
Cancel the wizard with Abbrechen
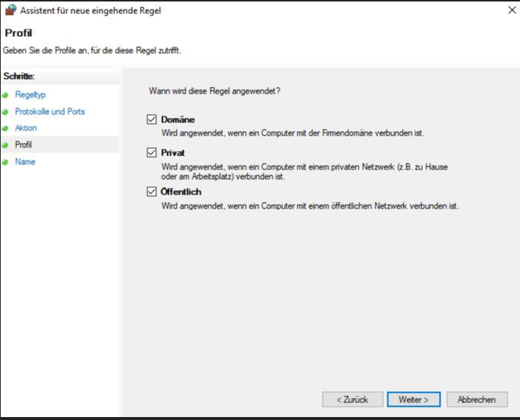477,399
